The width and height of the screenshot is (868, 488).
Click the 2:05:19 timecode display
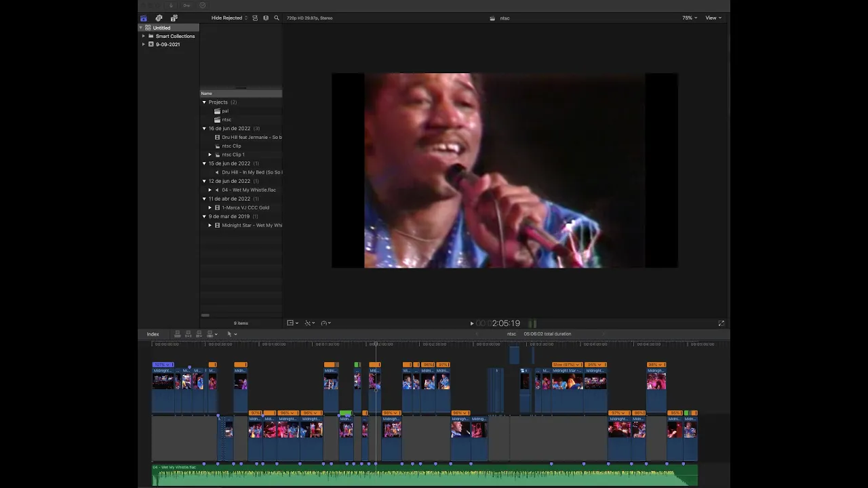pos(506,323)
